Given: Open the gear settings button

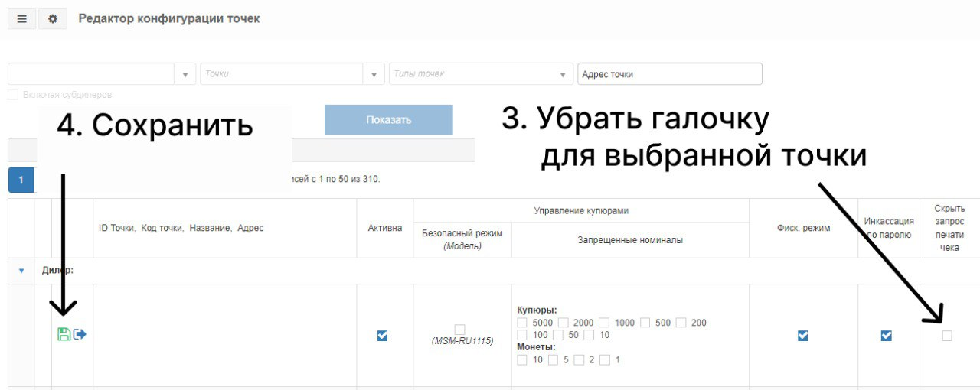Looking at the screenshot, I should [x=53, y=19].
